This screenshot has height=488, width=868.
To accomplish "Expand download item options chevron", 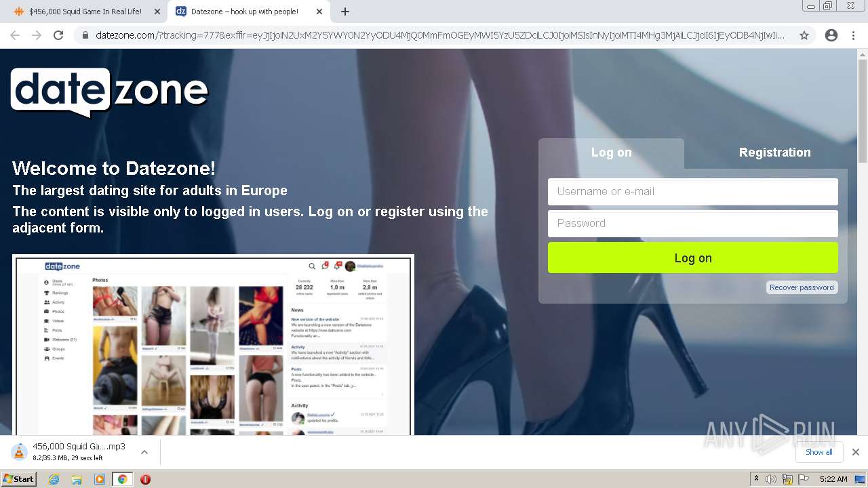I will (144, 452).
